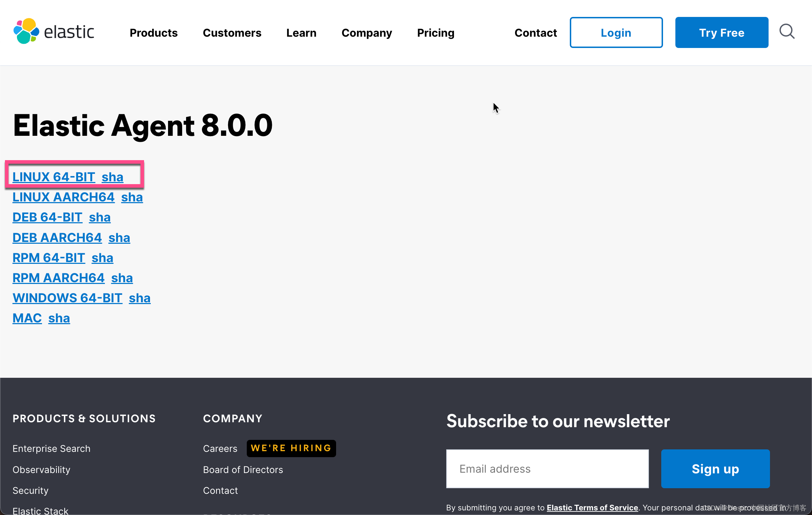
Task: Download the MAC package
Action: [x=27, y=318]
